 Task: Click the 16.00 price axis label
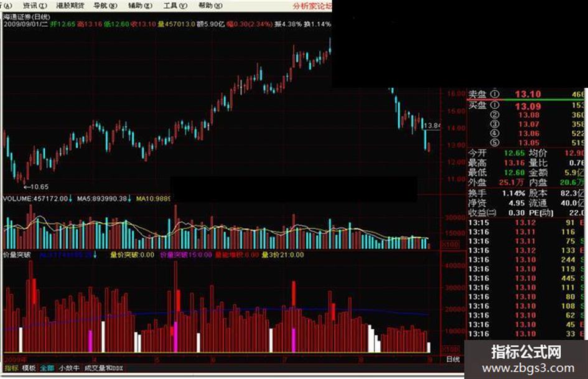(x=456, y=94)
